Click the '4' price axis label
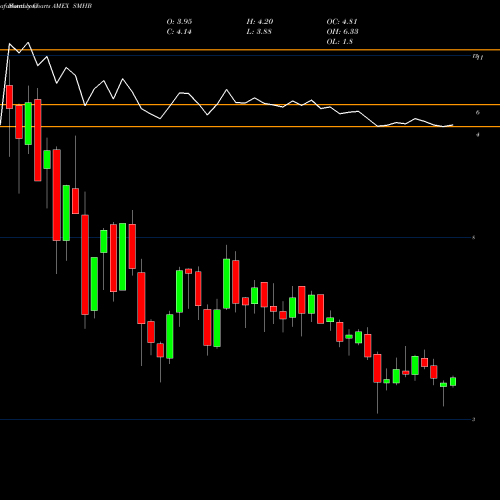This screenshot has width=500, height=500. [478, 135]
